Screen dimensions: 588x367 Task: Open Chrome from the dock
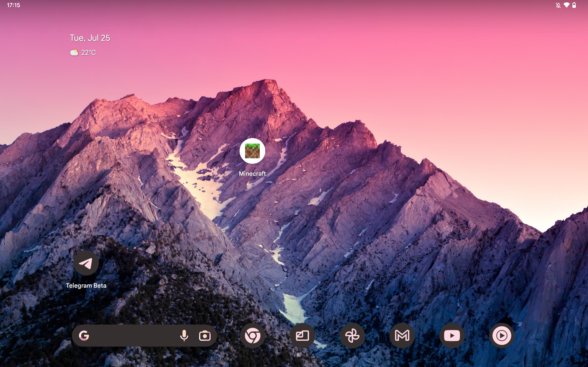pos(252,335)
